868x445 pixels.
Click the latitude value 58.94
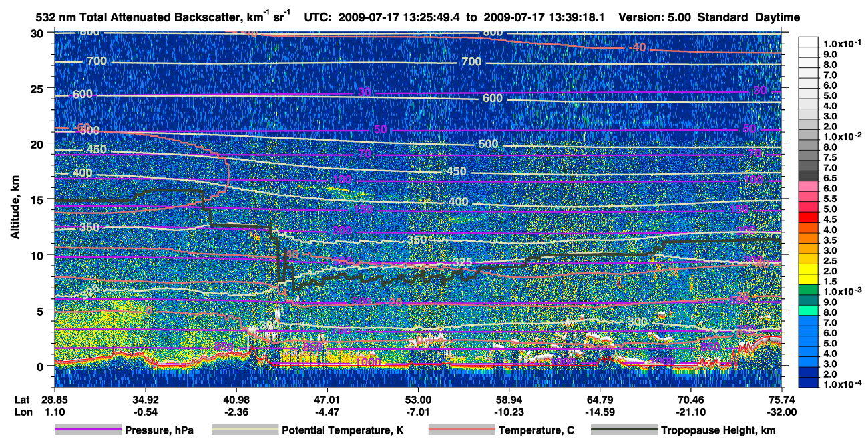pos(509,398)
